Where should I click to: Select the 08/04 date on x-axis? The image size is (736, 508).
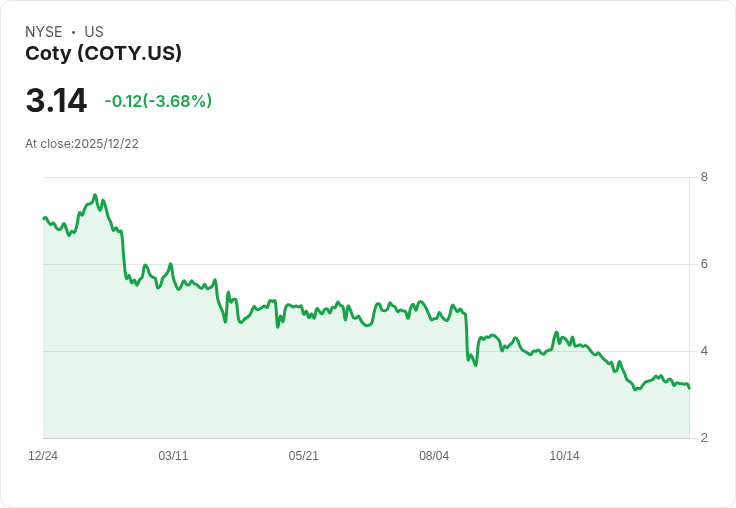coord(434,456)
